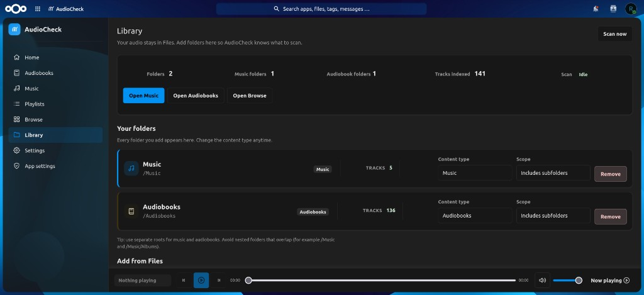Click the /Audiobooks path text
The width and height of the screenshot is (644, 295).
[x=159, y=216]
